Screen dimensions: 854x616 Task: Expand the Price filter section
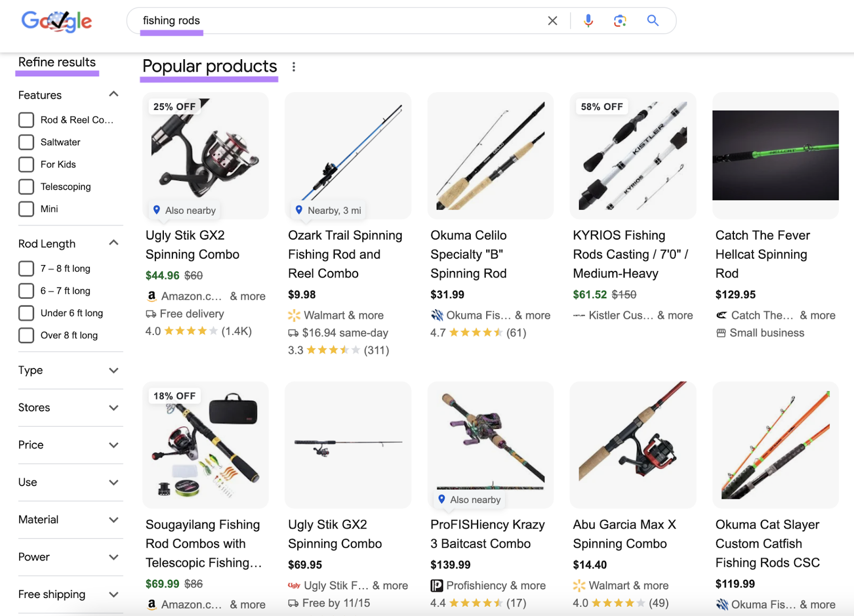(114, 445)
